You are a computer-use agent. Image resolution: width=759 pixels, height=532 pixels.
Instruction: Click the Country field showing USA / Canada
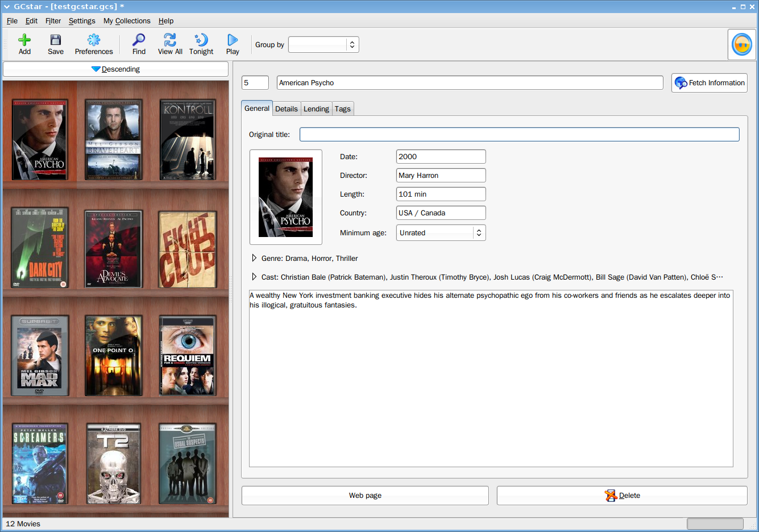[x=441, y=213]
